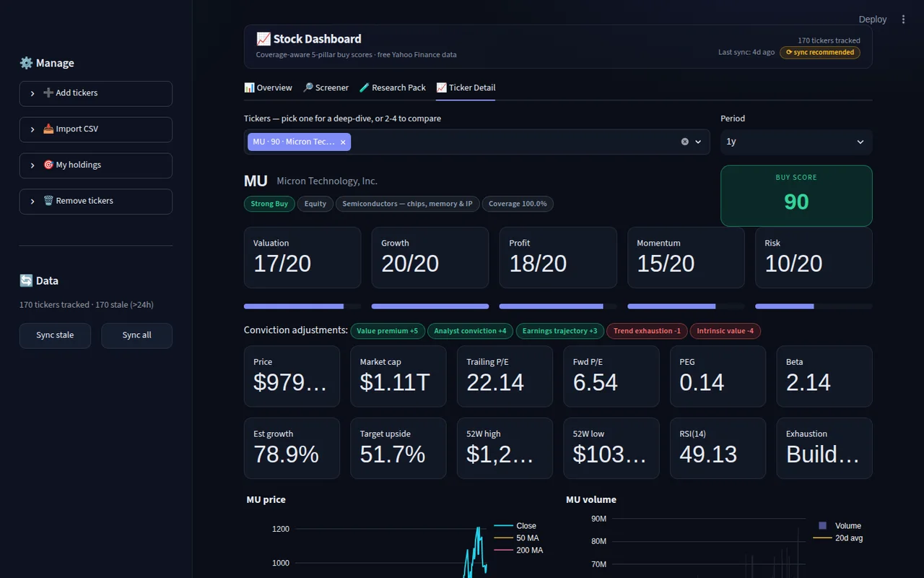Click the Risk 10/20 card
This screenshot has height=578, width=924.
click(x=814, y=258)
